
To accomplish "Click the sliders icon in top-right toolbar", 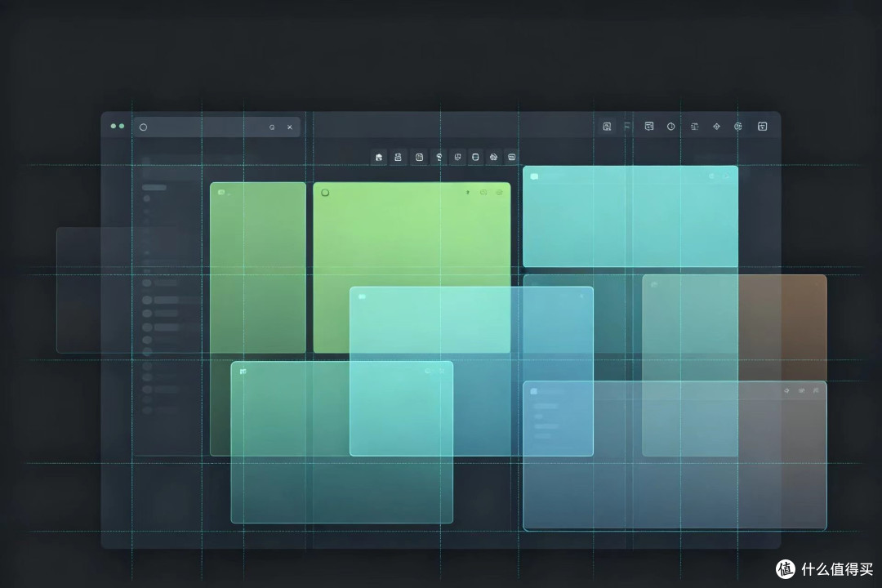I will [x=695, y=127].
